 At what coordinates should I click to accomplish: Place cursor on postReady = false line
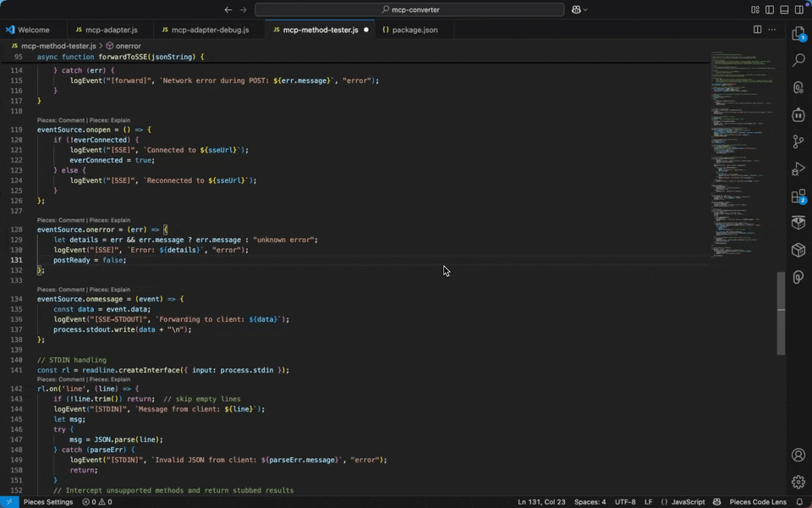pyautogui.click(x=90, y=260)
